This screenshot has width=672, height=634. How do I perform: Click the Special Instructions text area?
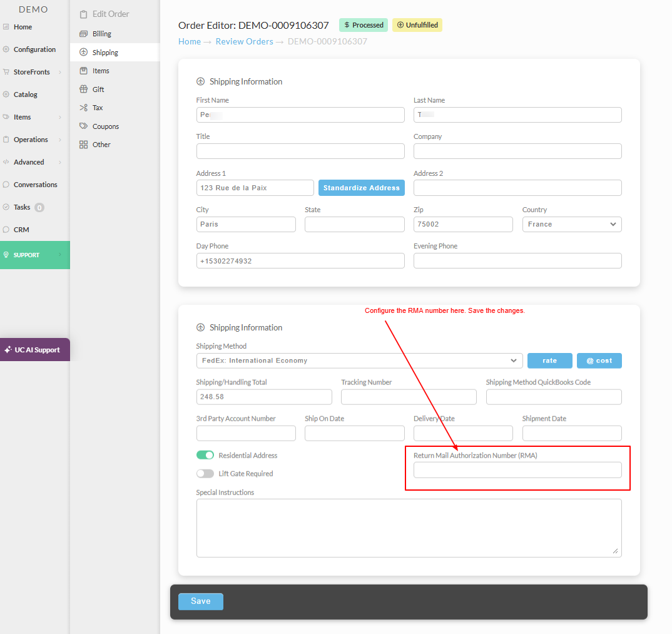(x=409, y=528)
